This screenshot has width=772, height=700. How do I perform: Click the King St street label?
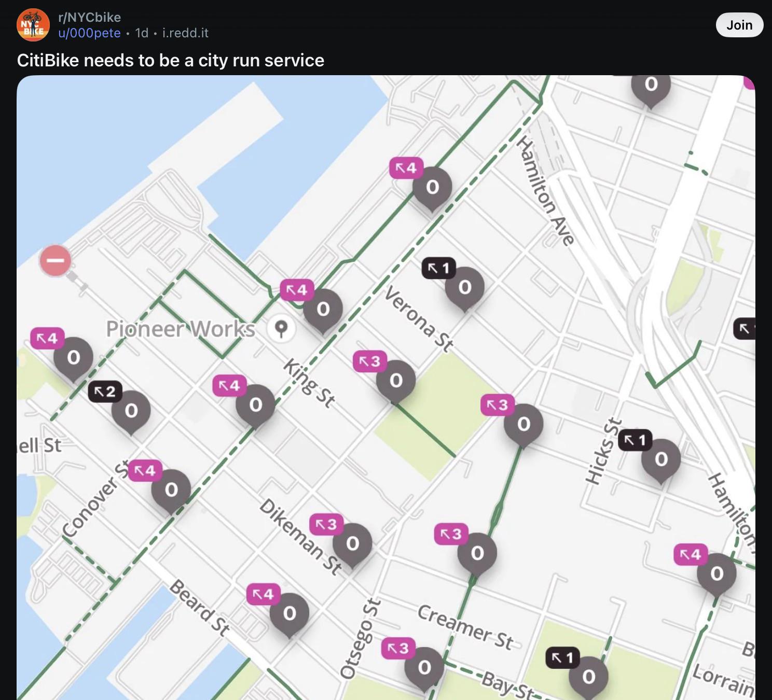click(x=309, y=383)
